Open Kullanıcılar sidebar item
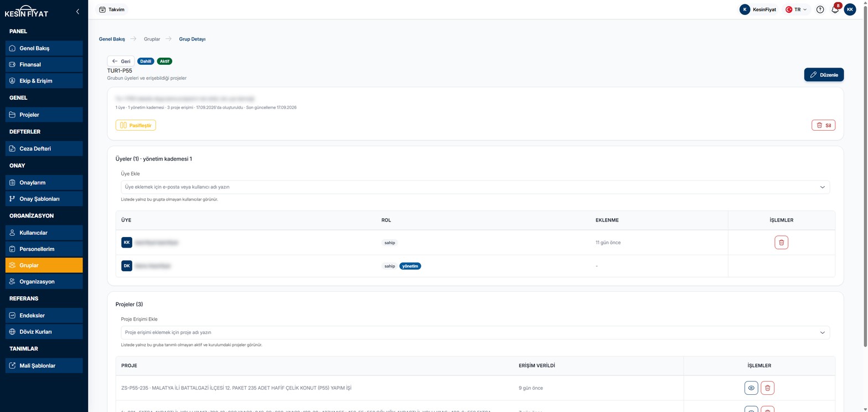Image resolution: width=868 pixels, height=412 pixels. 44,233
